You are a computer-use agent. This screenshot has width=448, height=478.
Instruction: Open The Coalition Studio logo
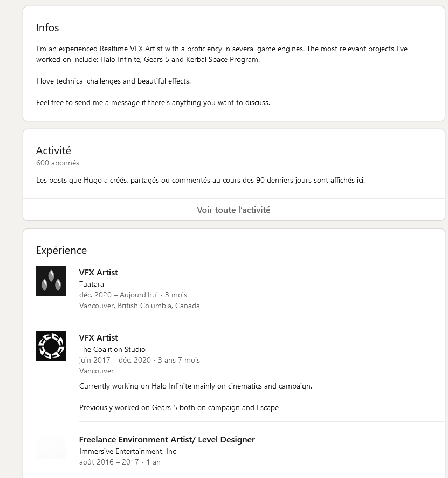pos(51,345)
